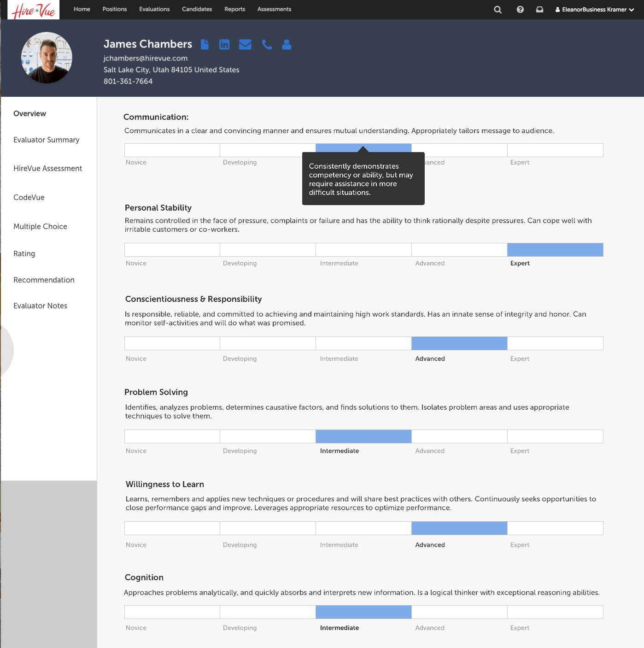Go to the Multiple Choice results

[40, 226]
